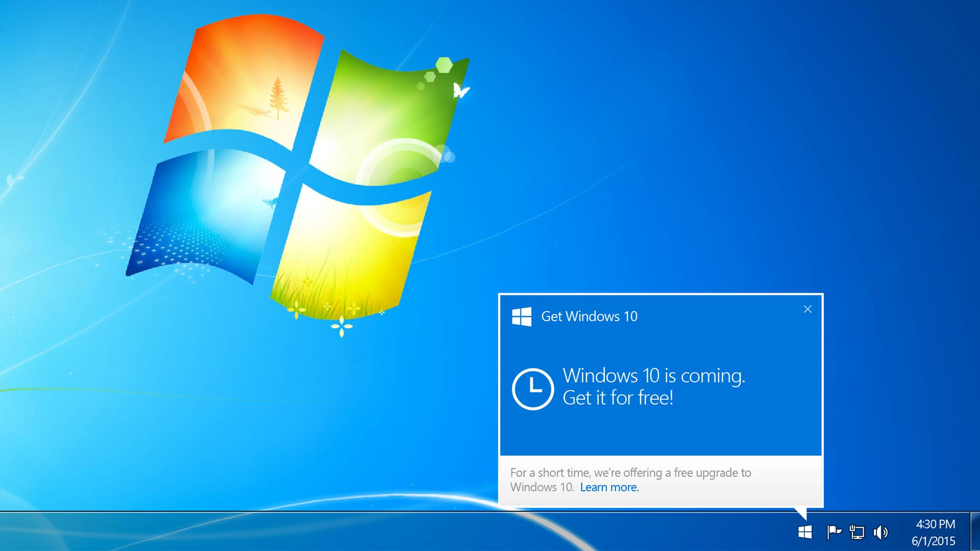The width and height of the screenshot is (980, 551).
Task: Click the volume speaker icon
Action: pyautogui.click(x=880, y=532)
